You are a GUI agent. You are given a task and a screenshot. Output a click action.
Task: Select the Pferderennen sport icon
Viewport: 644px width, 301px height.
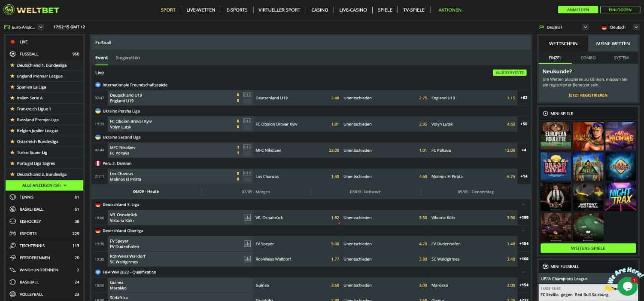point(12,258)
